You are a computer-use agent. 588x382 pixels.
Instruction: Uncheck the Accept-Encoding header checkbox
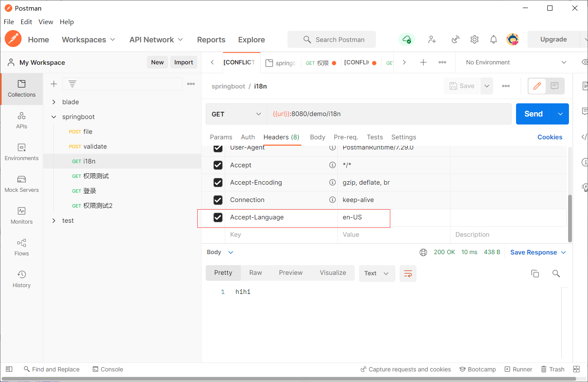click(x=218, y=183)
